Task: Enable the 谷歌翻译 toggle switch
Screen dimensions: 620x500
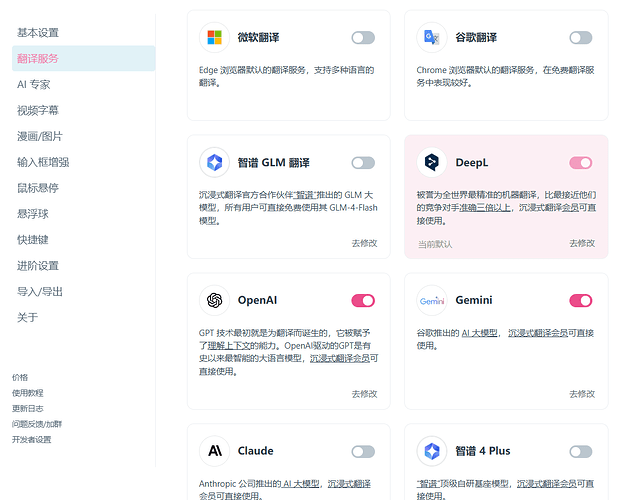Action: (x=580, y=38)
